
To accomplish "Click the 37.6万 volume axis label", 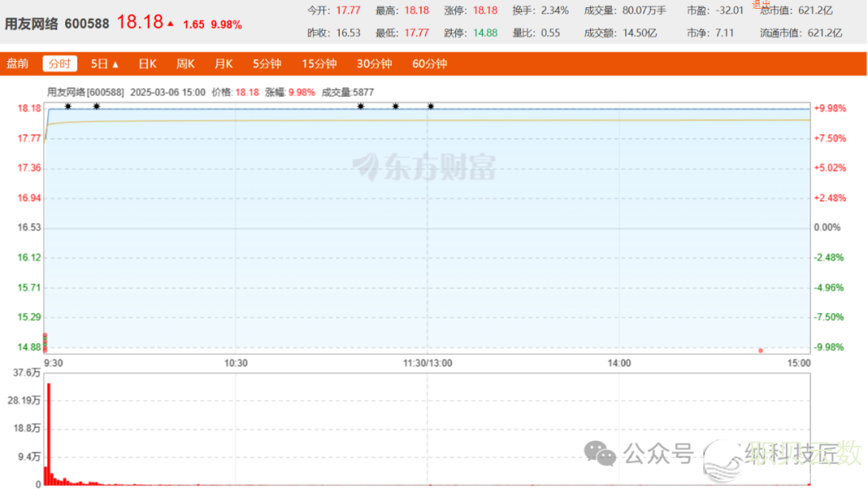I will tap(27, 373).
